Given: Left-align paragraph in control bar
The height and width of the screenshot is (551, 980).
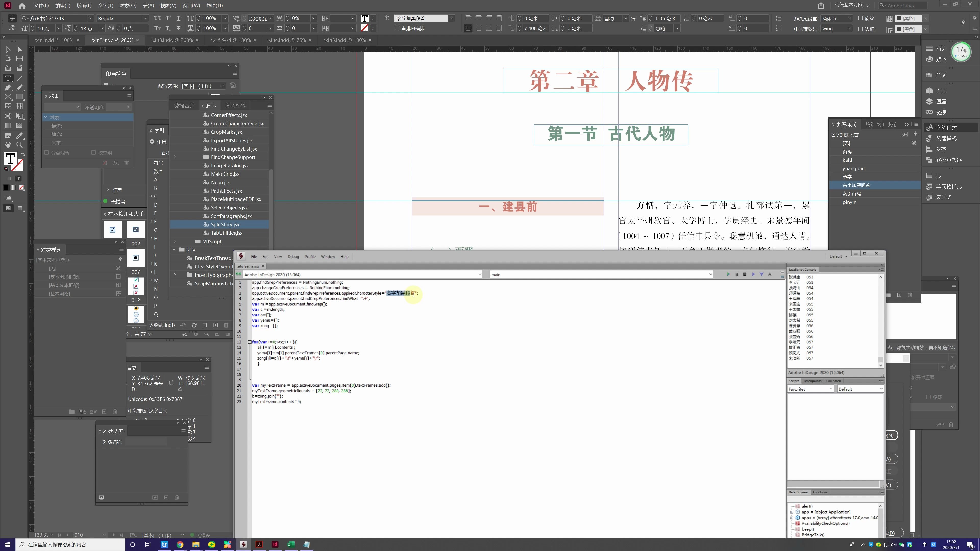Looking at the screenshot, I should pos(468,18).
